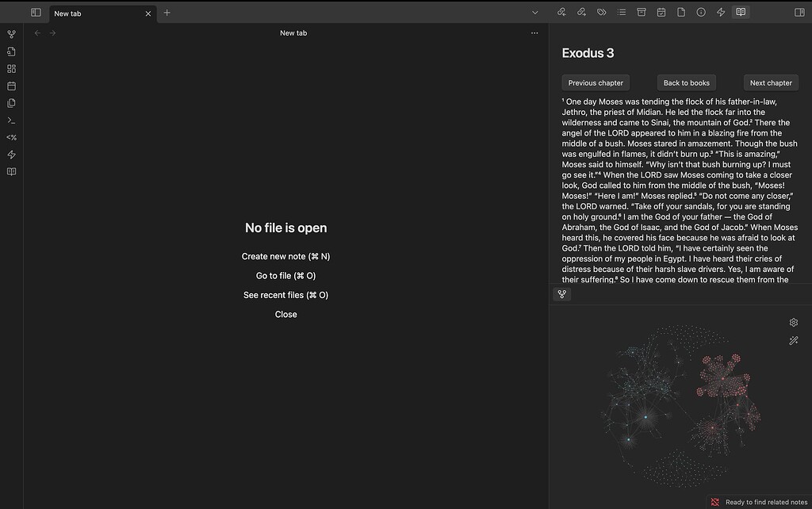Open the terminal icon in the left ribbon

11,121
